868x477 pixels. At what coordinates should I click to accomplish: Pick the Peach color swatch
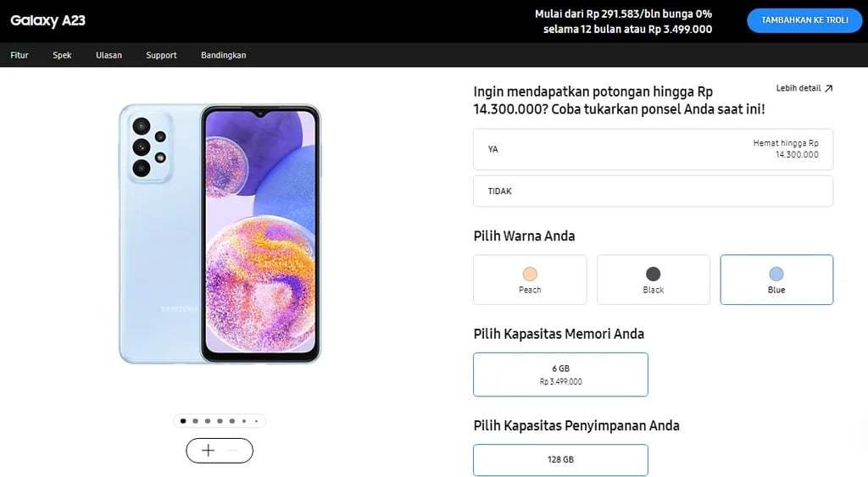pos(530,280)
